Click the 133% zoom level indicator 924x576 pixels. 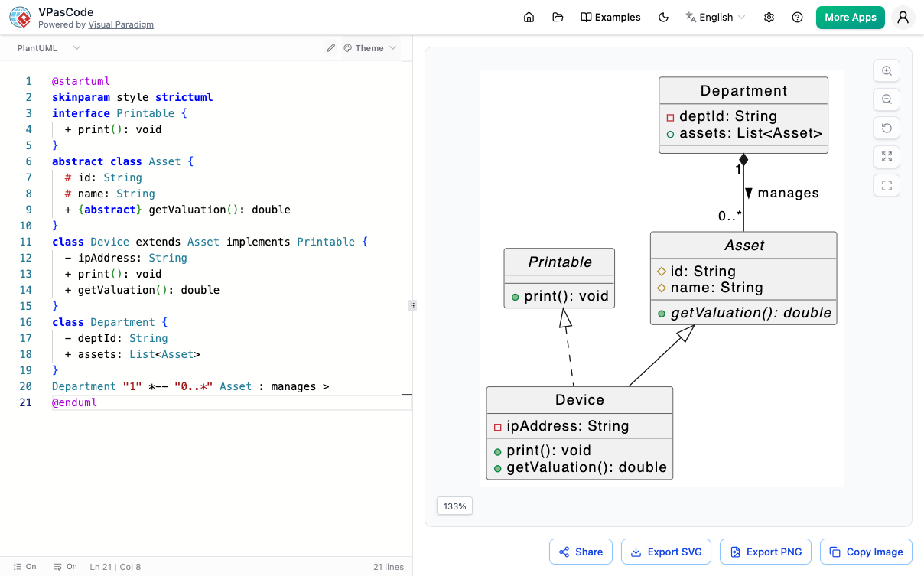(x=454, y=506)
